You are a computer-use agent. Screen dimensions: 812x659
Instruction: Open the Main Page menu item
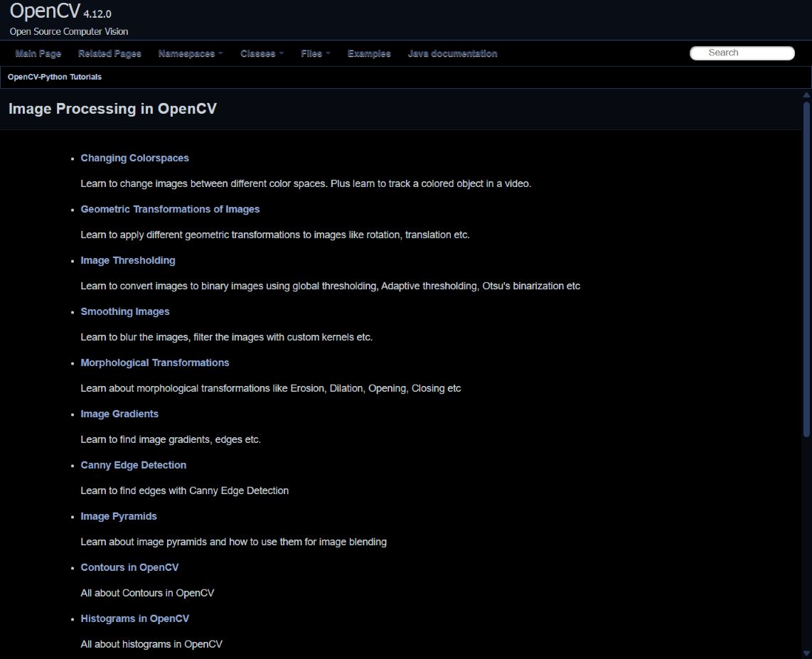[38, 53]
